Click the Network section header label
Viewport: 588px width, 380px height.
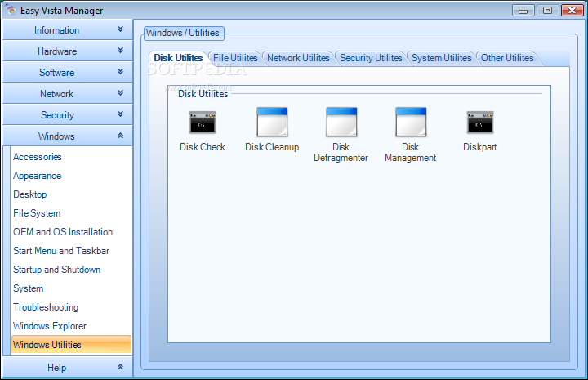click(x=56, y=94)
